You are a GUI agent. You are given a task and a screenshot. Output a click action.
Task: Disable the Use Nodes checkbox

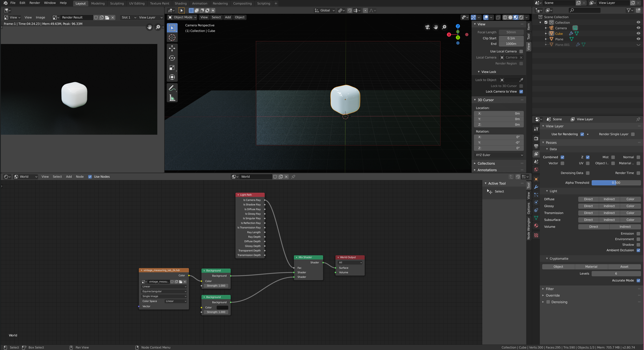(90, 177)
